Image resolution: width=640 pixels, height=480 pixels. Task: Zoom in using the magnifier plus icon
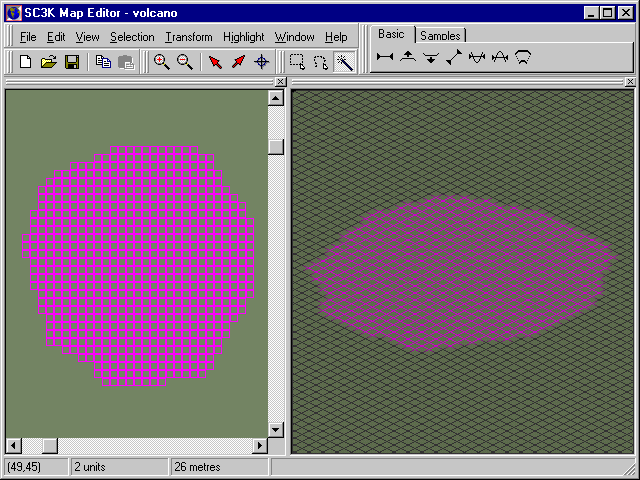[x=161, y=62]
